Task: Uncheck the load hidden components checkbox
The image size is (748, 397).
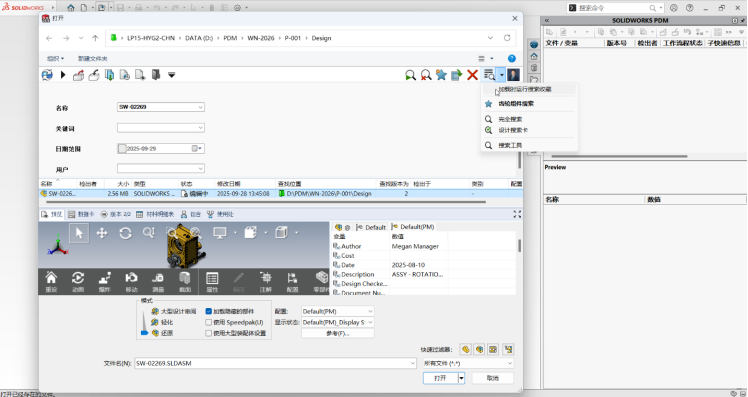Action: click(x=208, y=311)
